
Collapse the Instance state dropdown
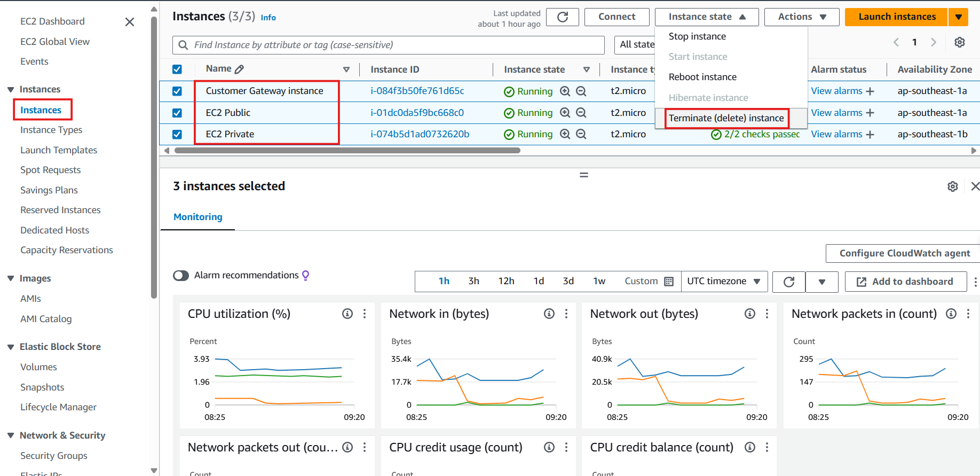coord(707,17)
